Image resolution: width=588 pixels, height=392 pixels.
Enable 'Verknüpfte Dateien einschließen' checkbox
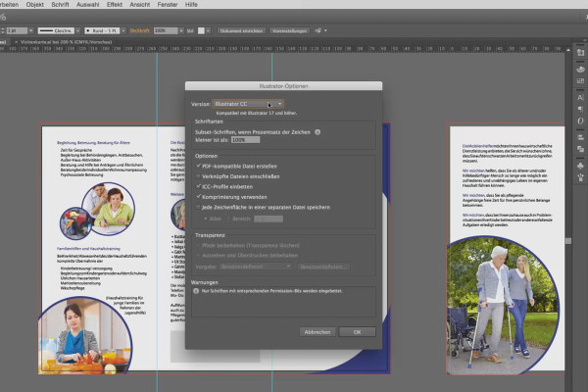pyautogui.click(x=198, y=176)
